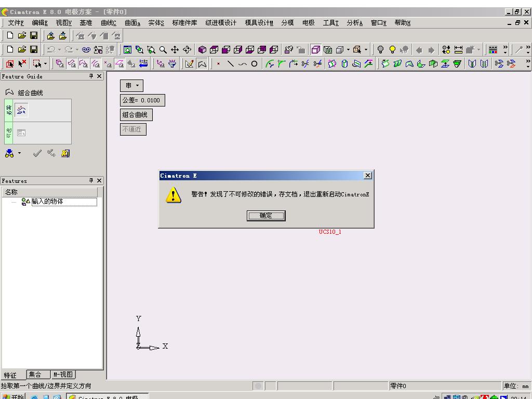
Task: Open the 模具设计 Mold Design menu
Action: 259,23
